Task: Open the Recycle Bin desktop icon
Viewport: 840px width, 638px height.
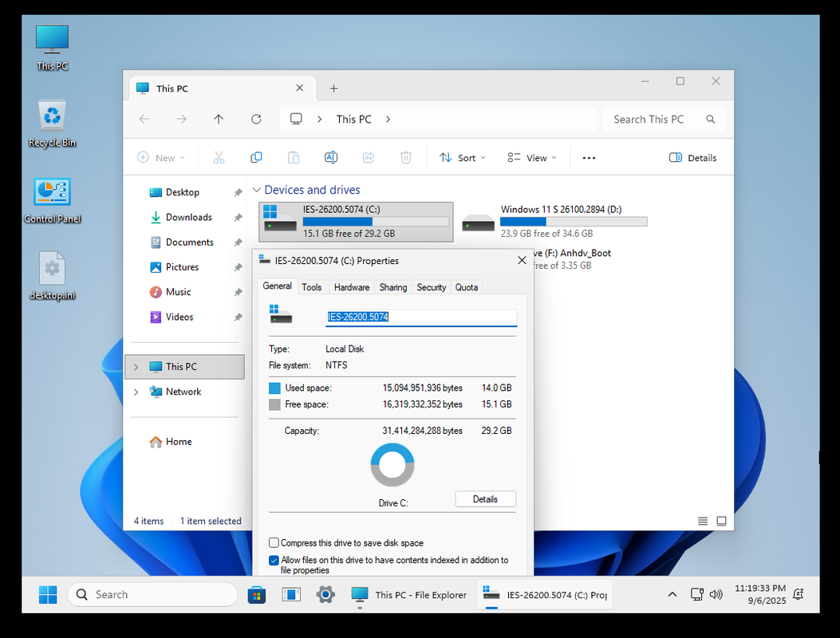Action: [52, 124]
